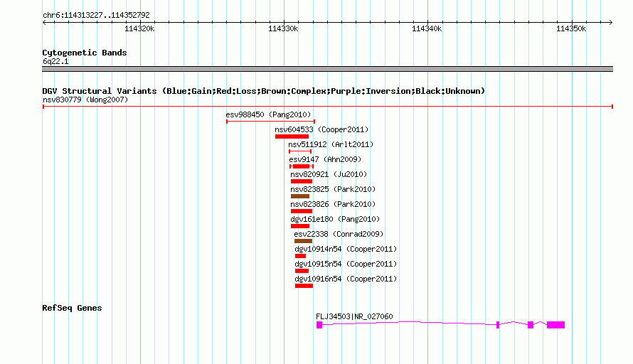The image size is (633, 364).
Task: Open the nsv820921 (Ju2010) label
Action: [x=329, y=174]
